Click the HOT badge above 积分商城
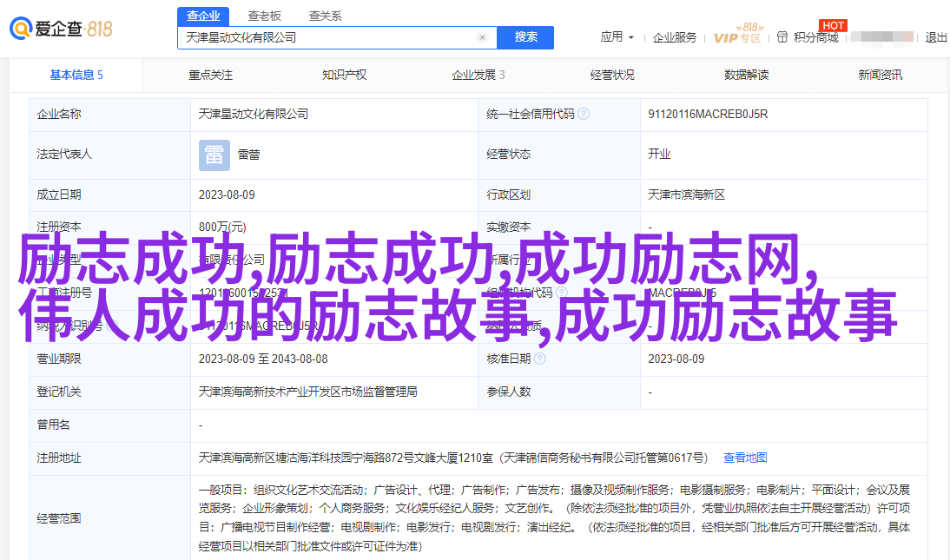 (x=833, y=25)
